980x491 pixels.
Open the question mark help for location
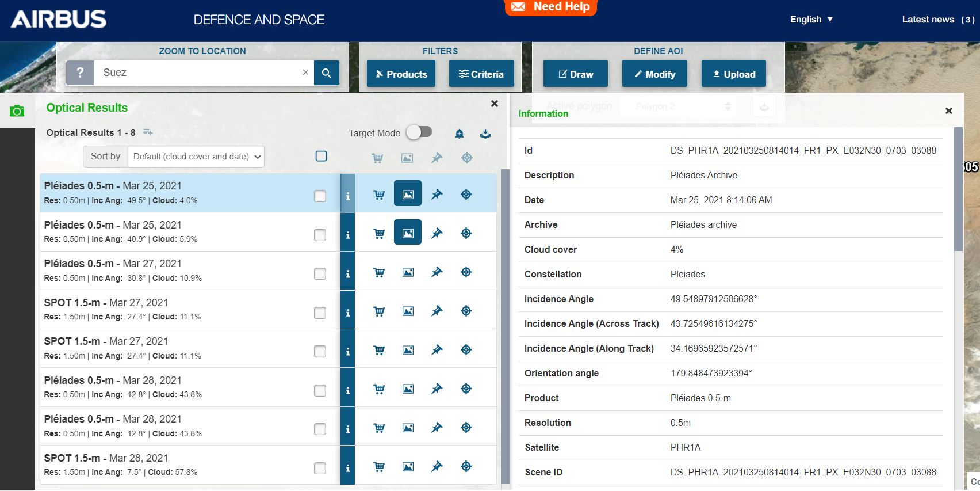click(x=80, y=73)
